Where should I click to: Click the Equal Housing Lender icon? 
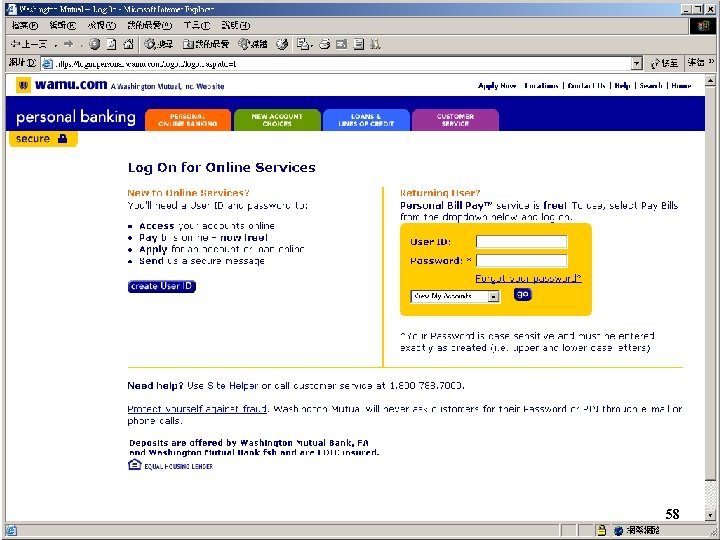click(x=135, y=465)
